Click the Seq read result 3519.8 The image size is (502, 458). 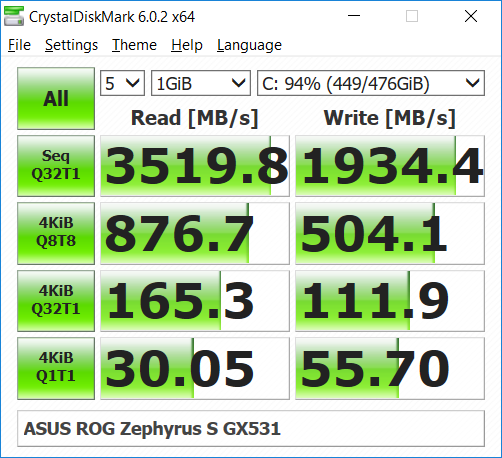(x=195, y=166)
